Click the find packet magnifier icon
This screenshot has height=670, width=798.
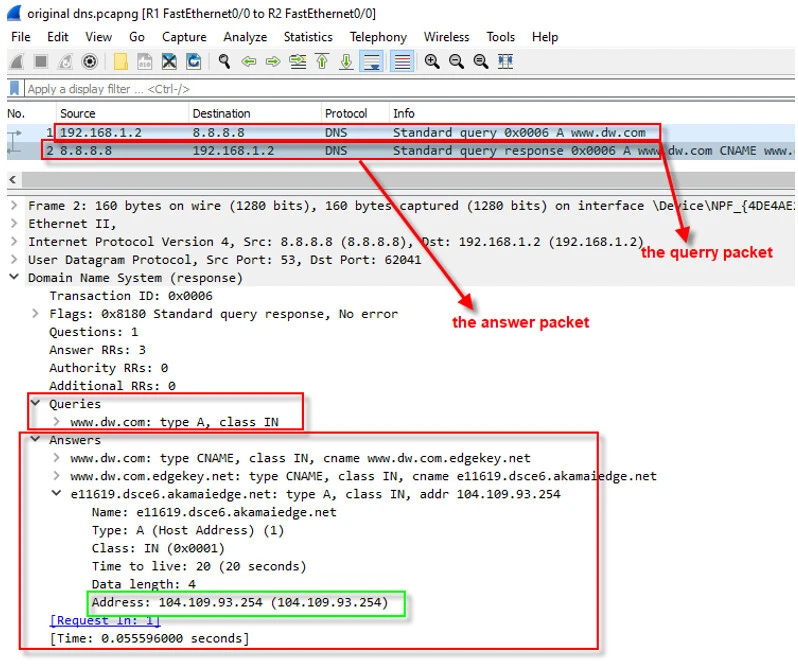coord(224,62)
